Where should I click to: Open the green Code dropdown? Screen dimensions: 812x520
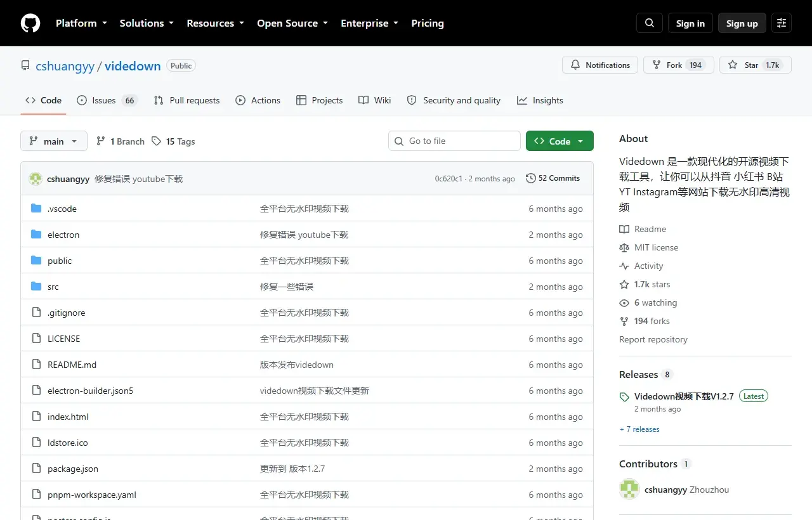[560, 141]
